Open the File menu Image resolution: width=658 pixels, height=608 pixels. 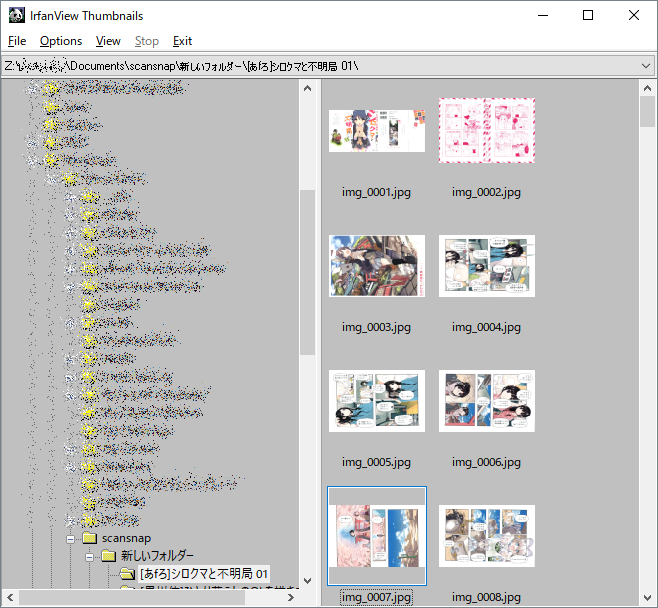pos(17,41)
